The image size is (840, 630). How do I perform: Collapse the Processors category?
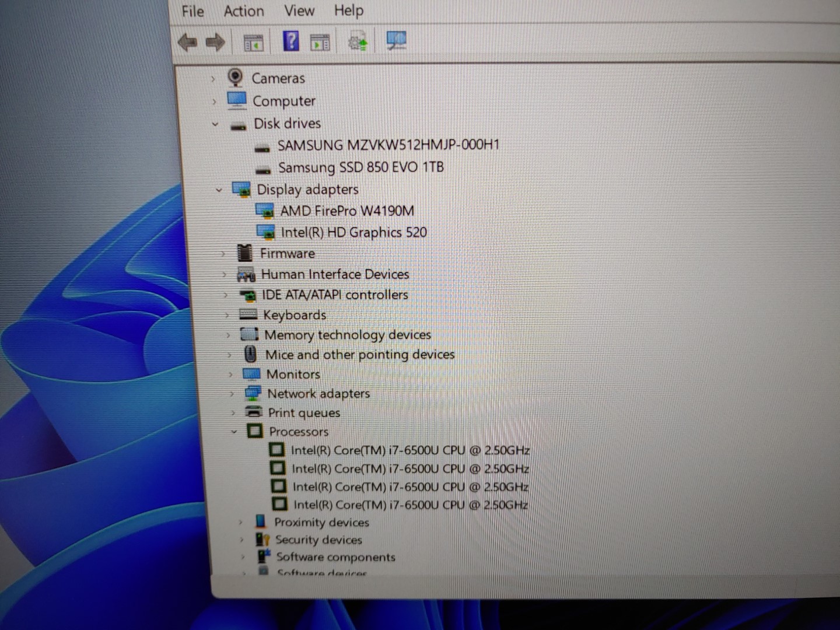coord(234,432)
